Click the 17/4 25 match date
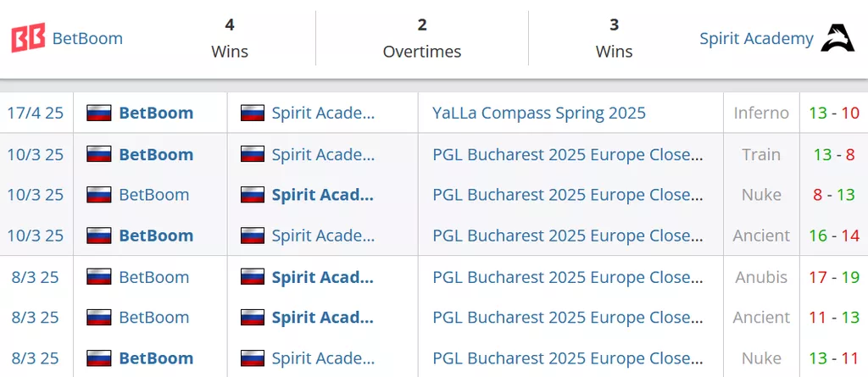This screenshot has width=868, height=377. coord(36,114)
